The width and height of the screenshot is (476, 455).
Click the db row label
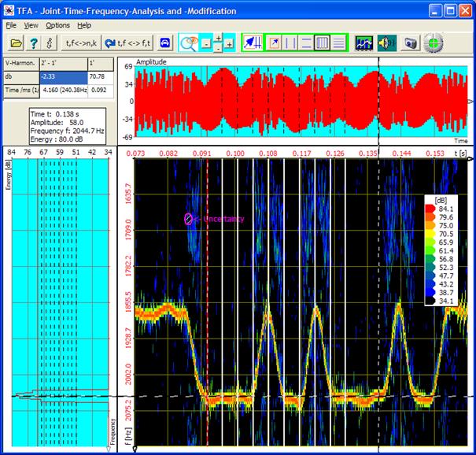pyautogui.click(x=21, y=77)
